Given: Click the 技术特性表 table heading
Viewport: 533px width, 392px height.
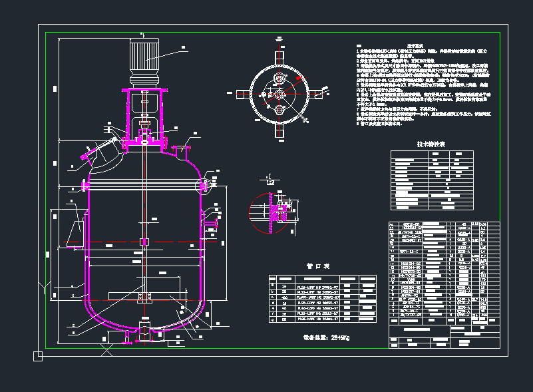Looking at the screenshot, I should (x=431, y=143).
